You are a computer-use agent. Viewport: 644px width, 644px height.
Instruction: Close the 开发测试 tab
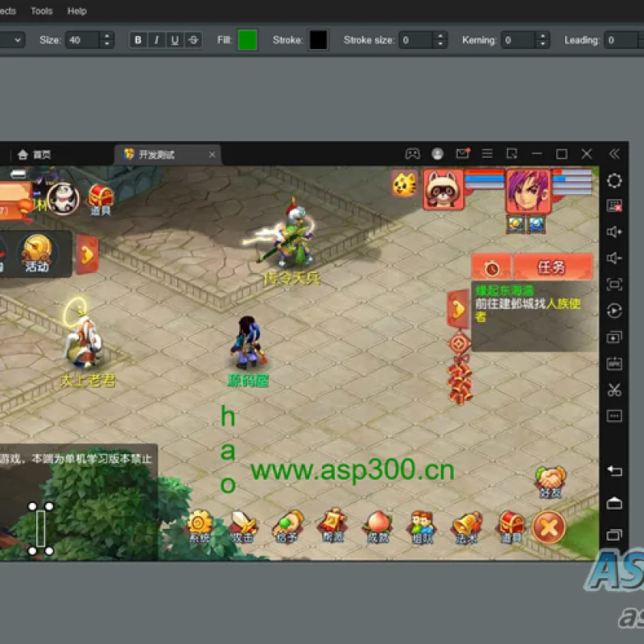point(212,155)
